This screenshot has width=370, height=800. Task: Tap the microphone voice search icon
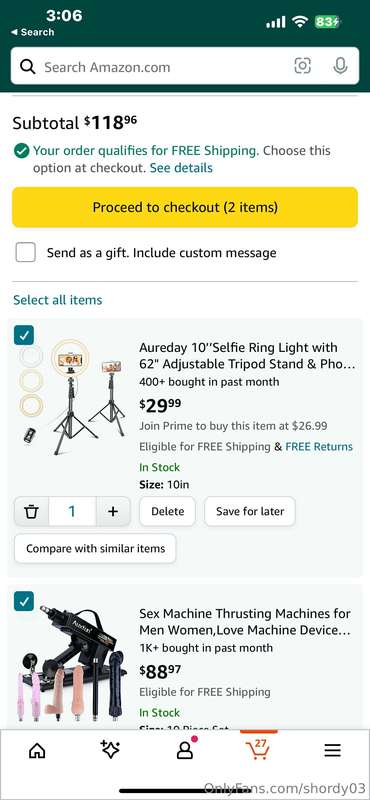[x=340, y=66]
